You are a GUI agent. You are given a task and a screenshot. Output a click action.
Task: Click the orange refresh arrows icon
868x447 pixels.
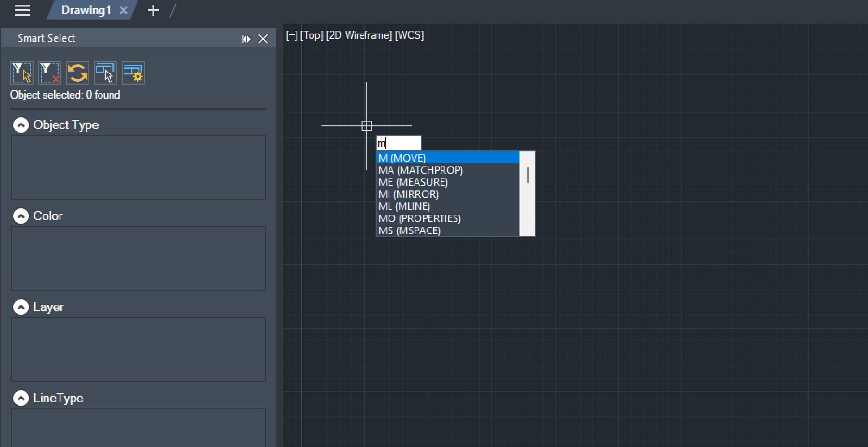pyautogui.click(x=77, y=73)
